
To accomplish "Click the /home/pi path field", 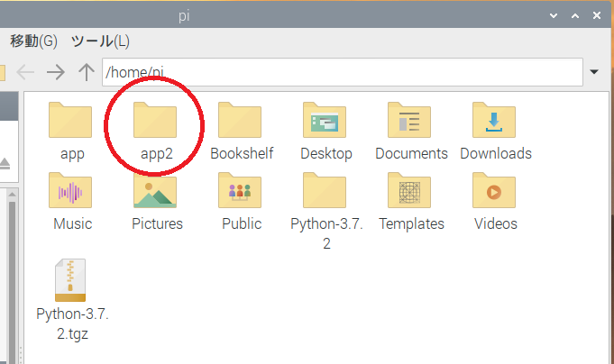I will pos(343,72).
